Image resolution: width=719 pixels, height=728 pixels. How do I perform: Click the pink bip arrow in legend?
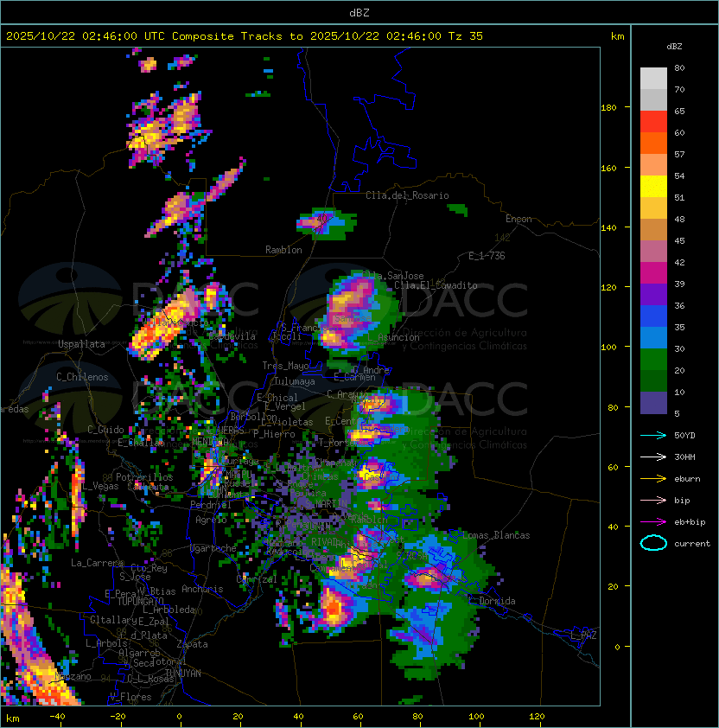pos(653,501)
